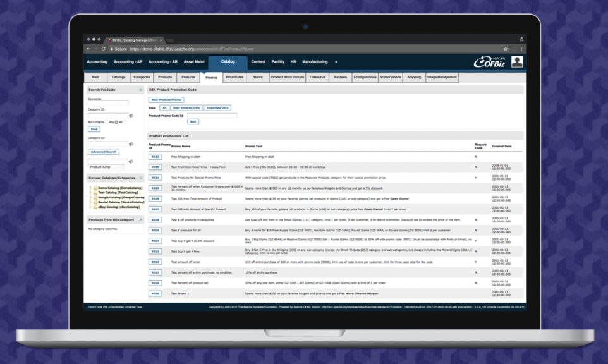Image resolution: width=608 pixels, height=364 pixels.
Task: Collapse the Search Products panel via its minimize icon
Action: click(140, 90)
